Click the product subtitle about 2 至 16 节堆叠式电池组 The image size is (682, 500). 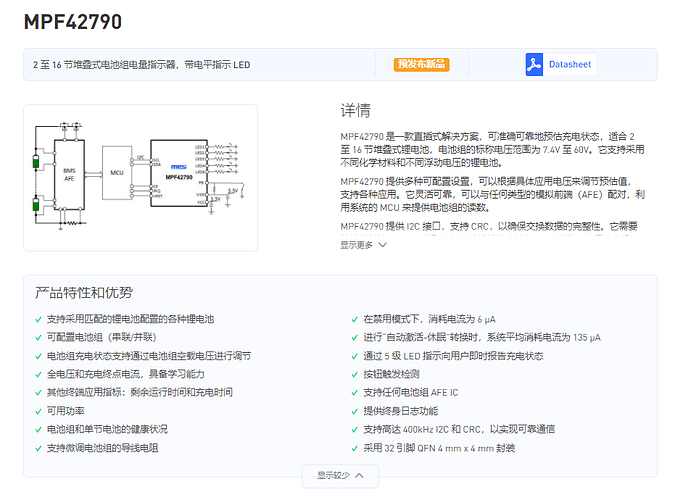tap(141, 65)
